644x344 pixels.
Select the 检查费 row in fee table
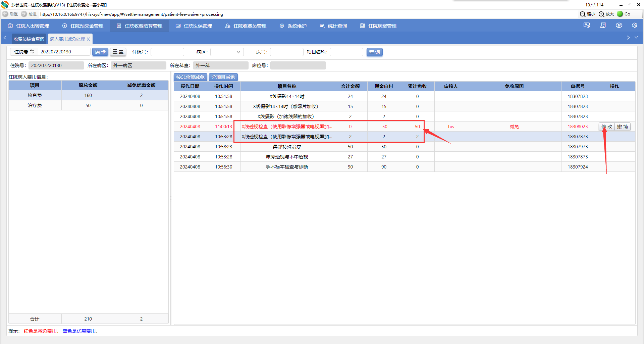[x=88, y=95]
